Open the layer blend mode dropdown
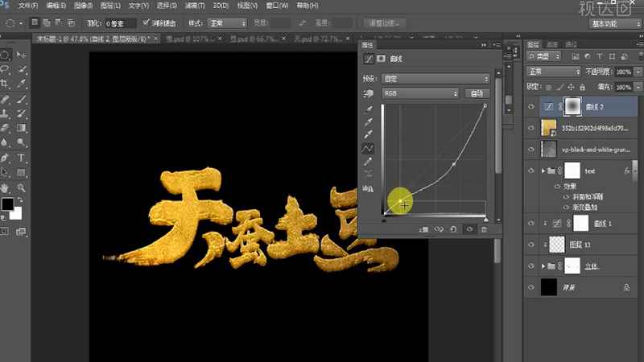The width and height of the screenshot is (644, 362). [553, 72]
